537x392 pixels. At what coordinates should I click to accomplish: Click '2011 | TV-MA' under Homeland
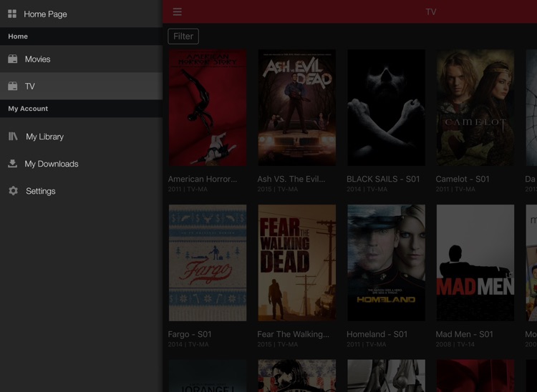tap(366, 344)
